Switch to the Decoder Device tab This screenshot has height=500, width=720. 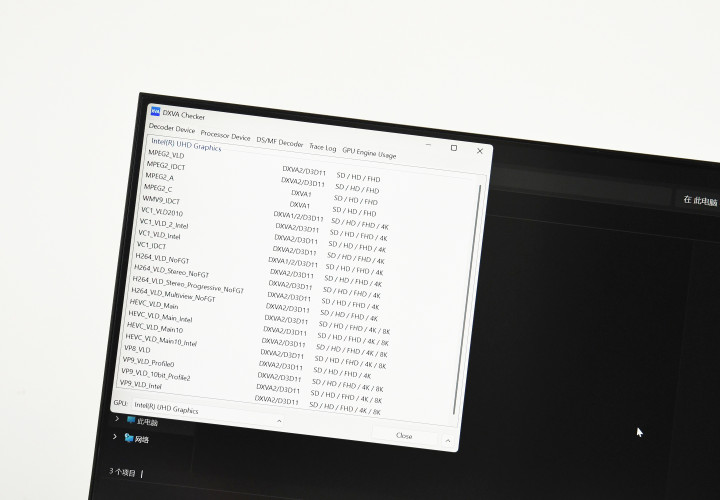click(172, 129)
